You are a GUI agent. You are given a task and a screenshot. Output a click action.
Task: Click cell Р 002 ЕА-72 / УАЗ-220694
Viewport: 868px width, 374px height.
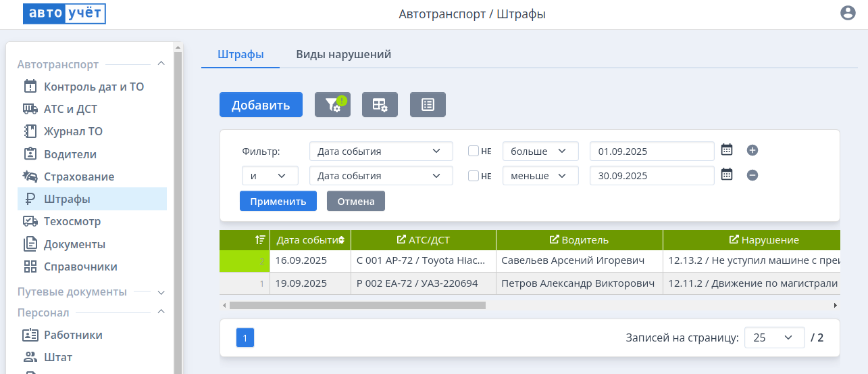point(424,283)
